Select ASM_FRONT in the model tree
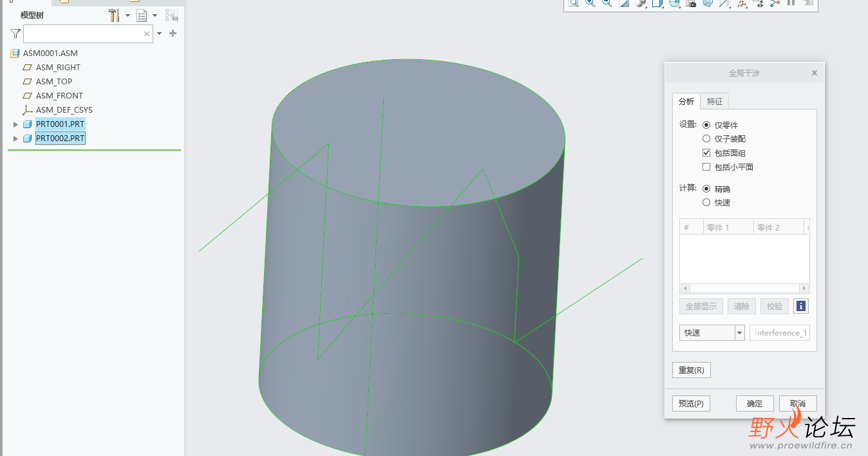The image size is (868, 456). click(59, 96)
